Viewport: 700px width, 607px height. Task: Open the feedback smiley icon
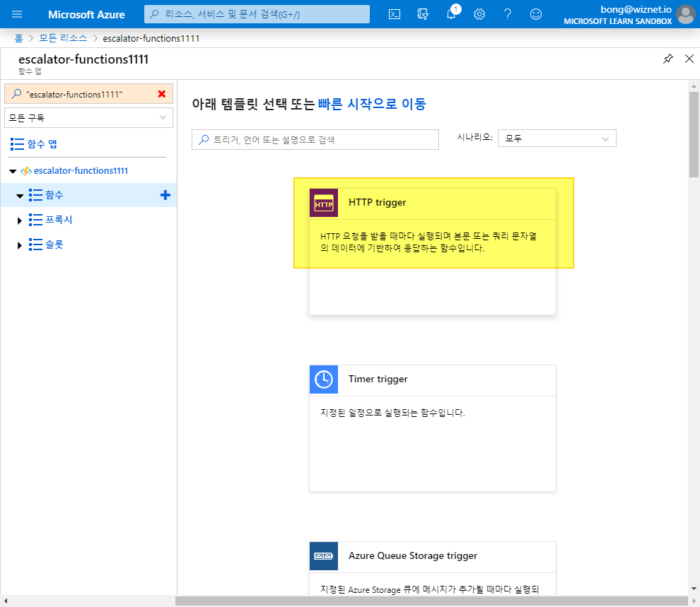[536, 14]
